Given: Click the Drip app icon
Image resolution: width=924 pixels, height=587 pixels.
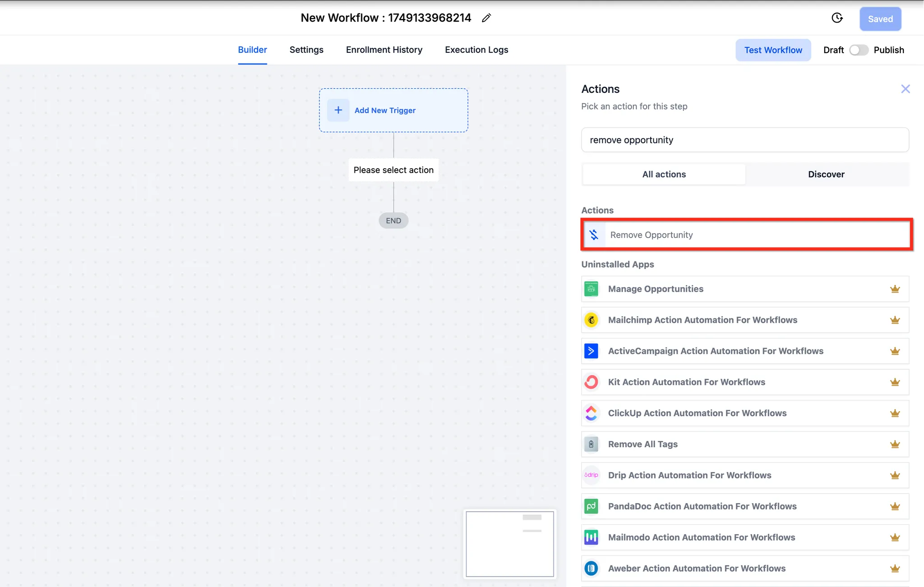Looking at the screenshot, I should click(591, 475).
